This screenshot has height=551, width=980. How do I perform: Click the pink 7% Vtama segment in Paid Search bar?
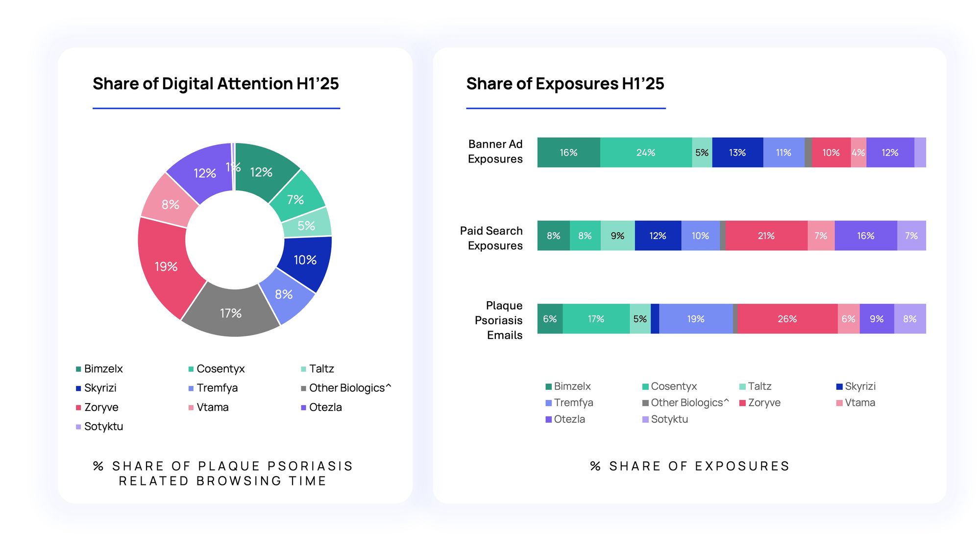point(821,236)
